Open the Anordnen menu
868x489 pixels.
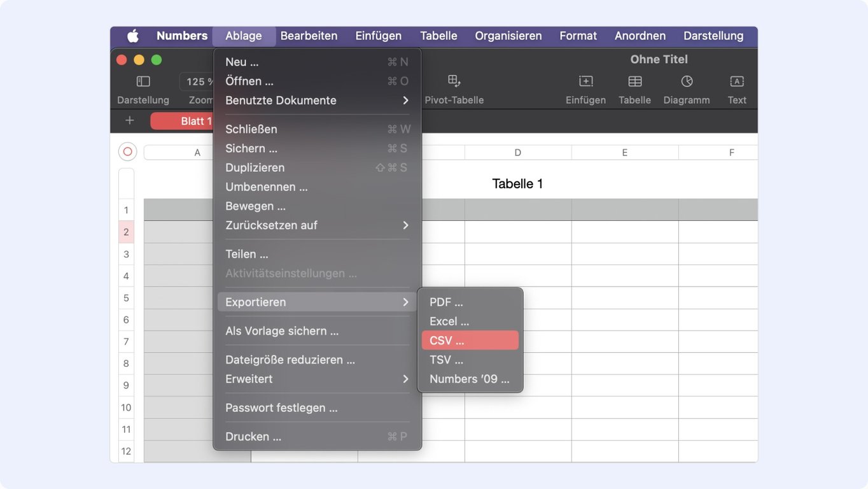tap(640, 36)
